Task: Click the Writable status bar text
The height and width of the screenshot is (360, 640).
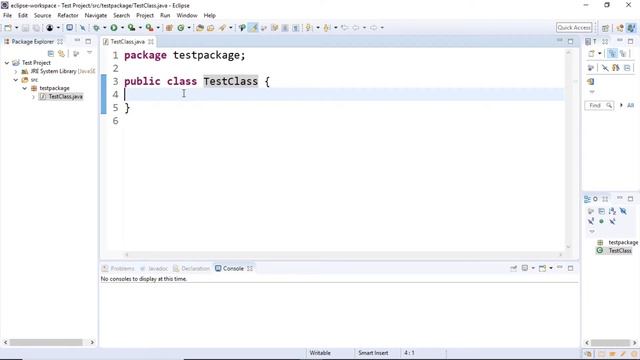Action: click(320, 353)
